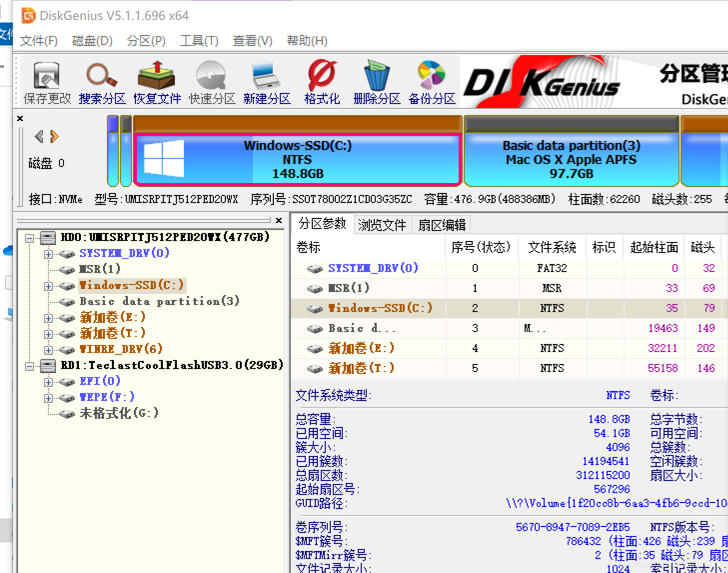Click HD0 hard disk icon in tree
The width and height of the screenshot is (728, 573).
click(x=47, y=237)
